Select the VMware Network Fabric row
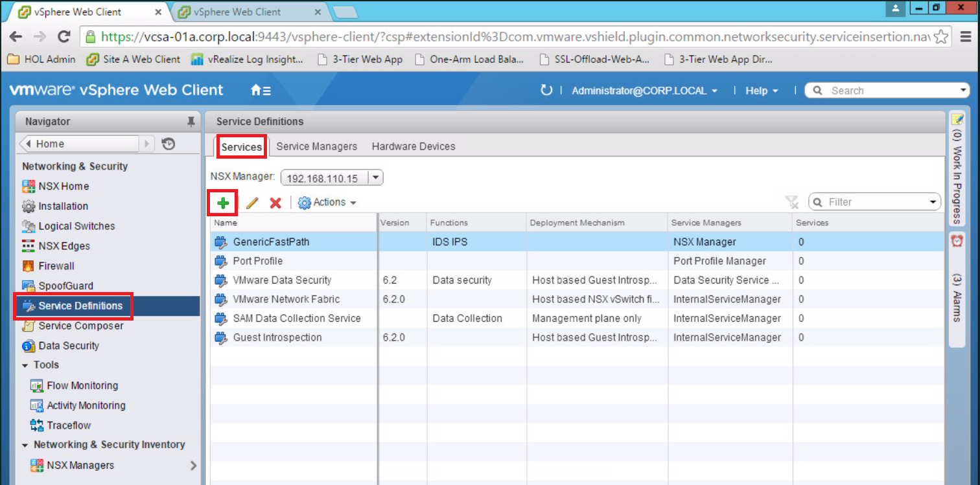The width and height of the screenshot is (980, 485). [577, 300]
